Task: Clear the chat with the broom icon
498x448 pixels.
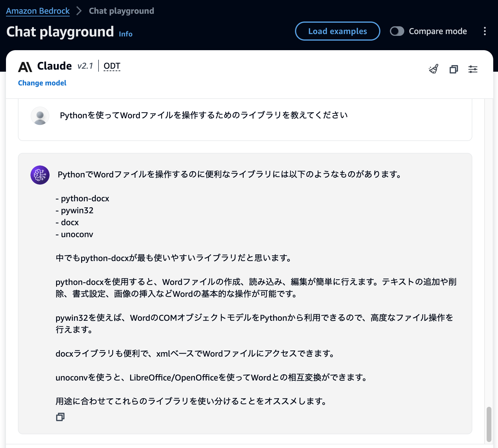Action: [x=434, y=69]
